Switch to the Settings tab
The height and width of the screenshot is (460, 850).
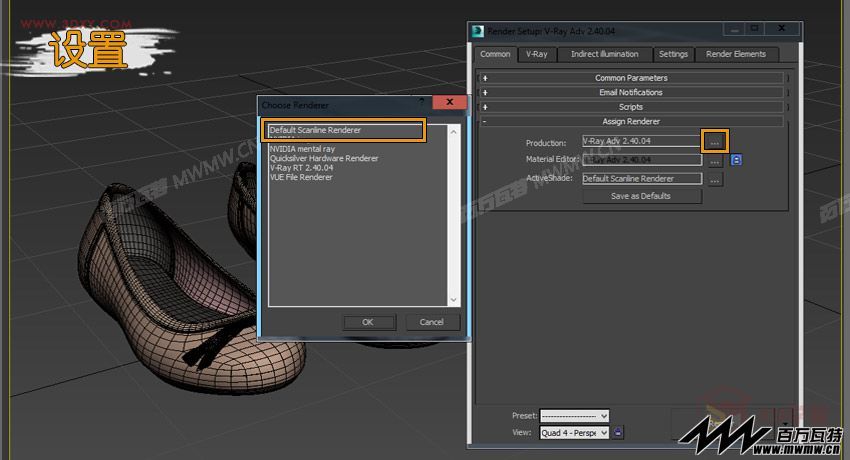coord(673,54)
